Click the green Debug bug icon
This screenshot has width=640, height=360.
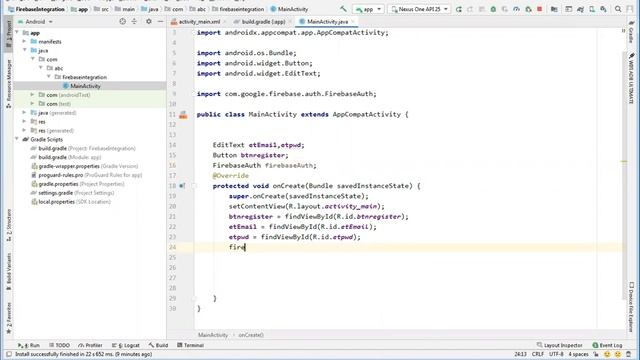[493, 9]
